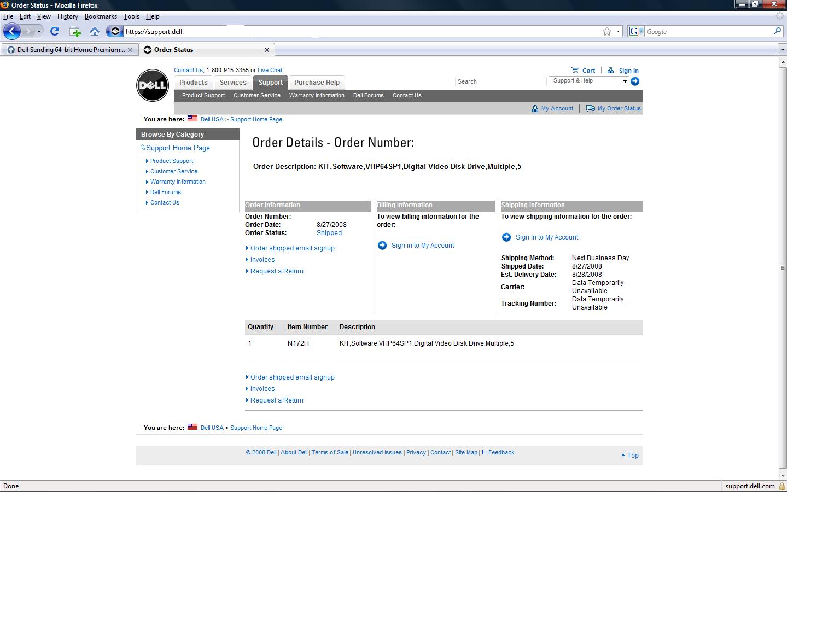Click in the Google search box
Screen dimensions: 840x630
coord(709,31)
